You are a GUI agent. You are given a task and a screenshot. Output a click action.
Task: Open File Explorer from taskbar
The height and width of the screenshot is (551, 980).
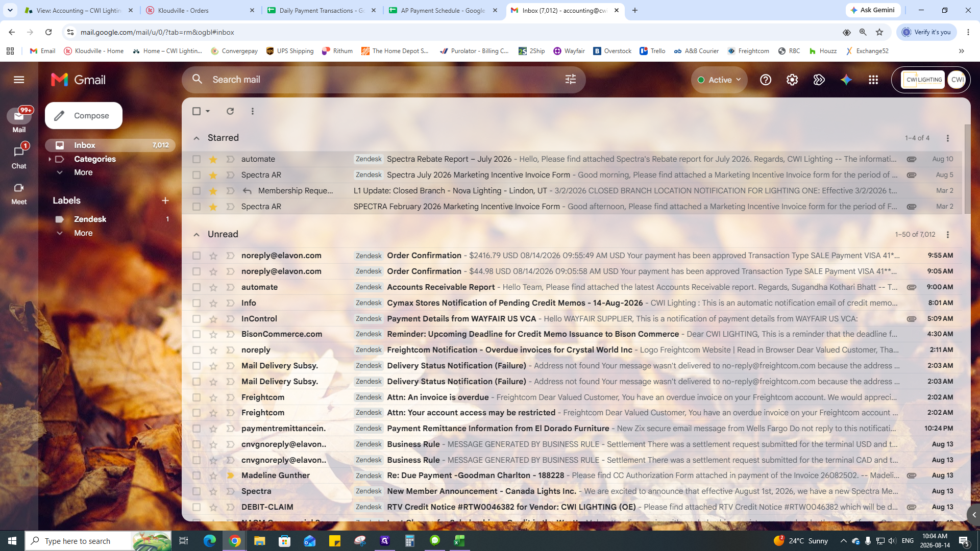pyautogui.click(x=259, y=541)
